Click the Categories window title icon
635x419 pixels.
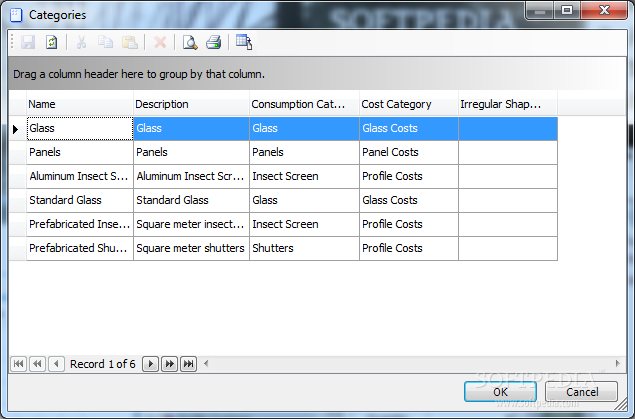point(16,15)
